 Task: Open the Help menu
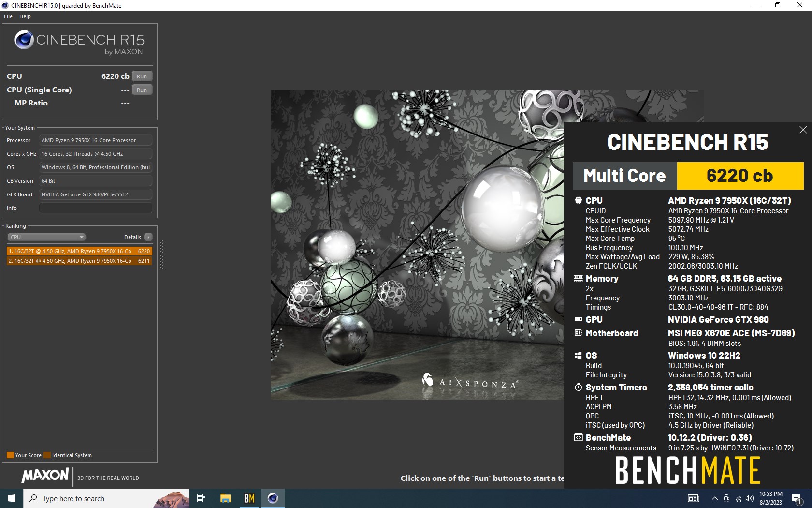[25, 16]
